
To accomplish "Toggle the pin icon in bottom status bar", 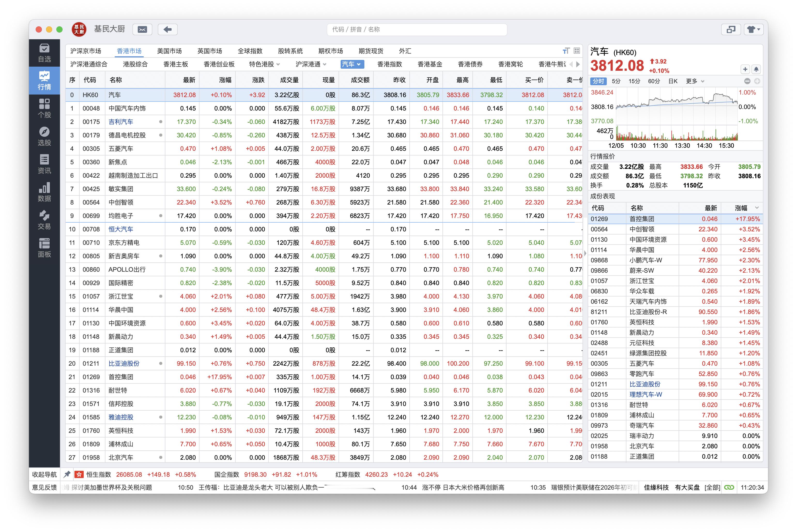I will 67,474.
